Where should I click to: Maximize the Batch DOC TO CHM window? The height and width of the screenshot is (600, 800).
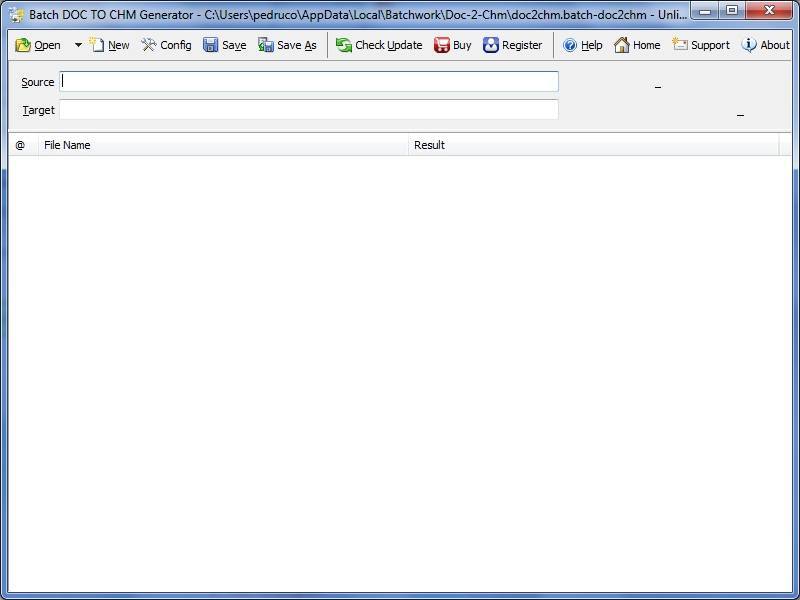pyautogui.click(x=732, y=11)
